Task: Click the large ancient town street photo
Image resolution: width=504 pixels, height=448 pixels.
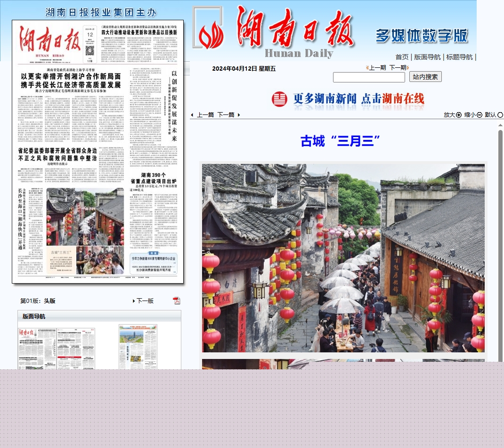Action: coord(343,258)
